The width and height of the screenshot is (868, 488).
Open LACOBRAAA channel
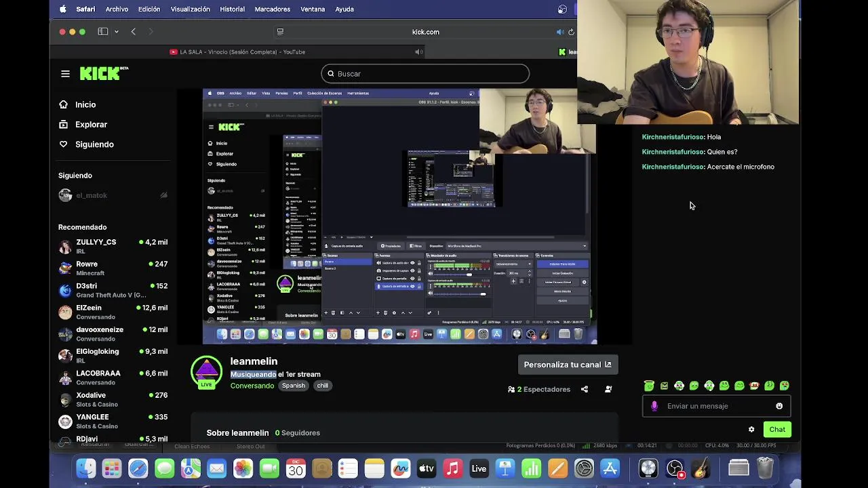click(113, 378)
